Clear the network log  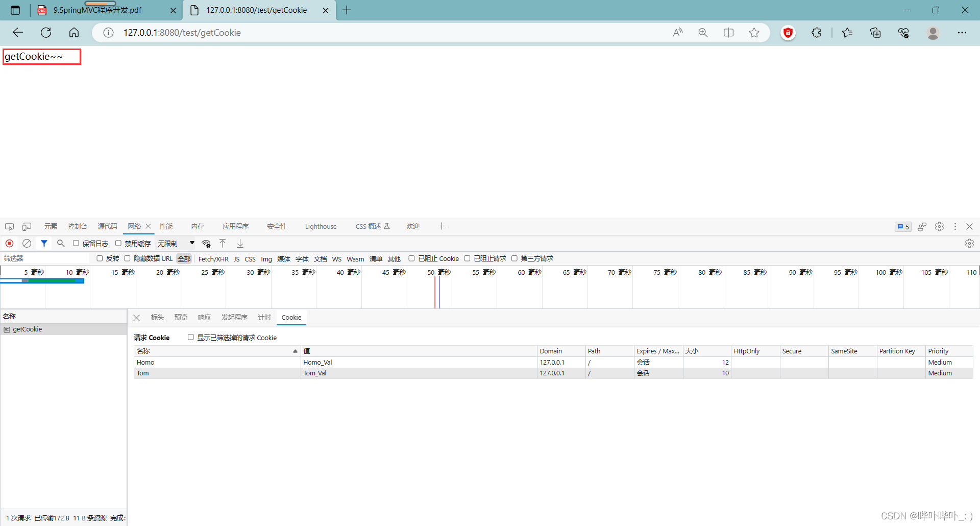(x=27, y=244)
